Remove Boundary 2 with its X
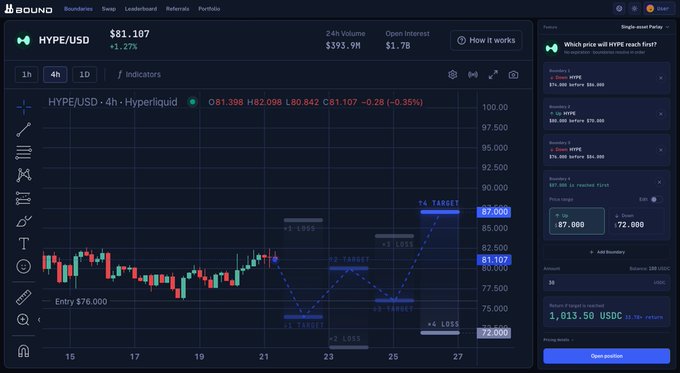The height and width of the screenshot is (373, 680). pos(660,114)
